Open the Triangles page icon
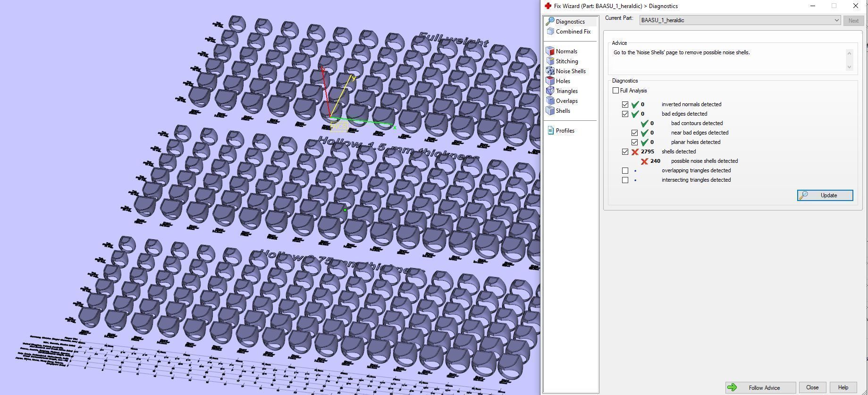Image resolution: width=868 pixels, height=395 pixels. 550,91
